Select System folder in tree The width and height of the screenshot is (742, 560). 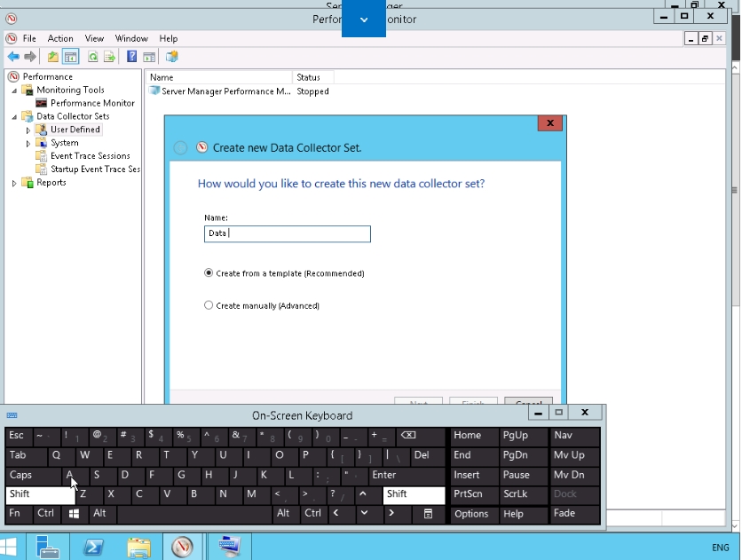[x=65, y=143]
